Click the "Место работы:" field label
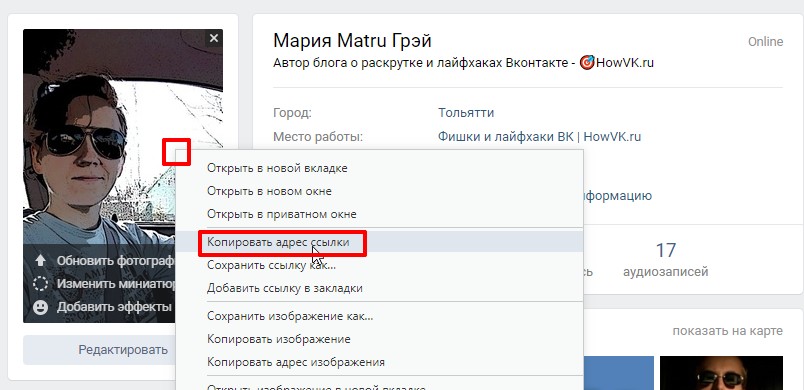 coord(318,137)
